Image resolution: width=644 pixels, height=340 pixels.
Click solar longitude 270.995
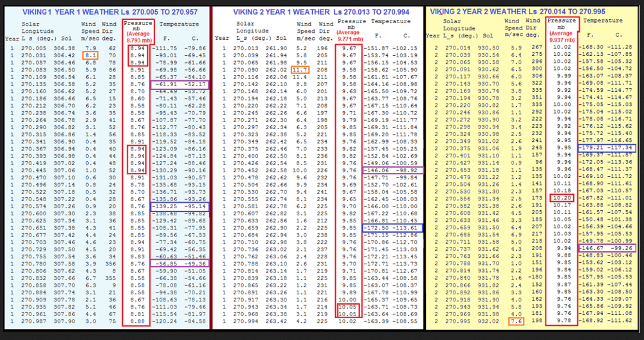[456, 321]
